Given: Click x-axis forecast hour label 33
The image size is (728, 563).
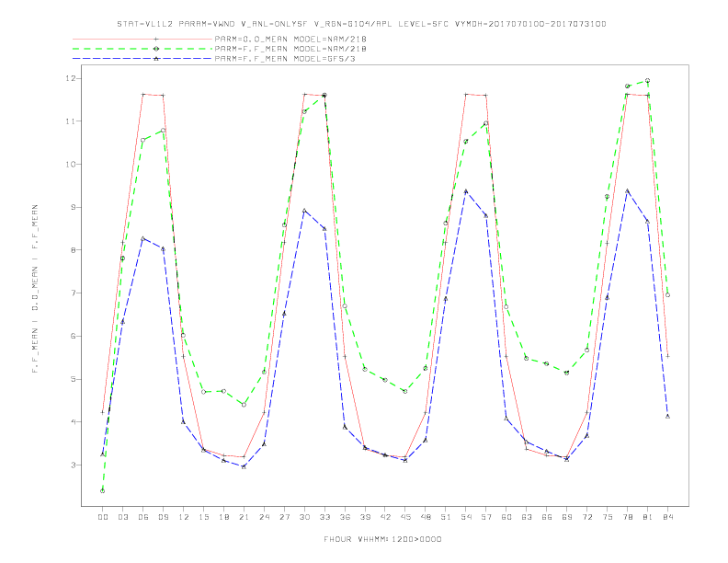Looking at the screenshot, I should 324,517.
